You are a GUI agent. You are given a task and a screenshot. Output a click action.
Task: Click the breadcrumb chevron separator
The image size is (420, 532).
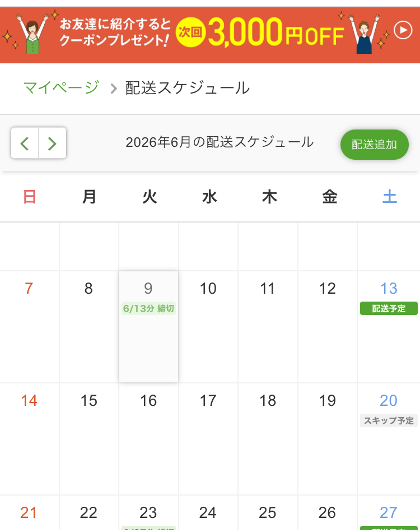point(114,89)
